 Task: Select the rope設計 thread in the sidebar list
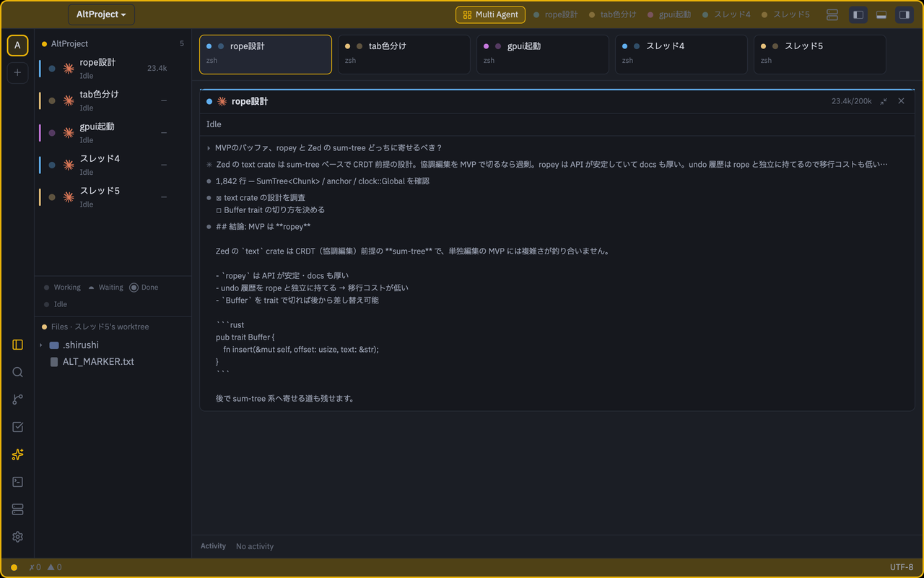click(x=113, y=69)
